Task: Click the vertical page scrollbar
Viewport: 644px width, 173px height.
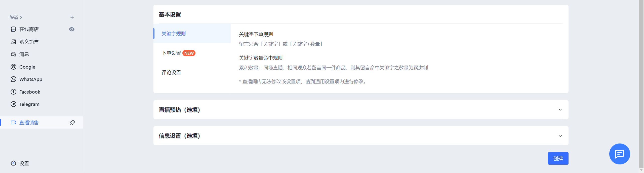Action: click(641, 83)
